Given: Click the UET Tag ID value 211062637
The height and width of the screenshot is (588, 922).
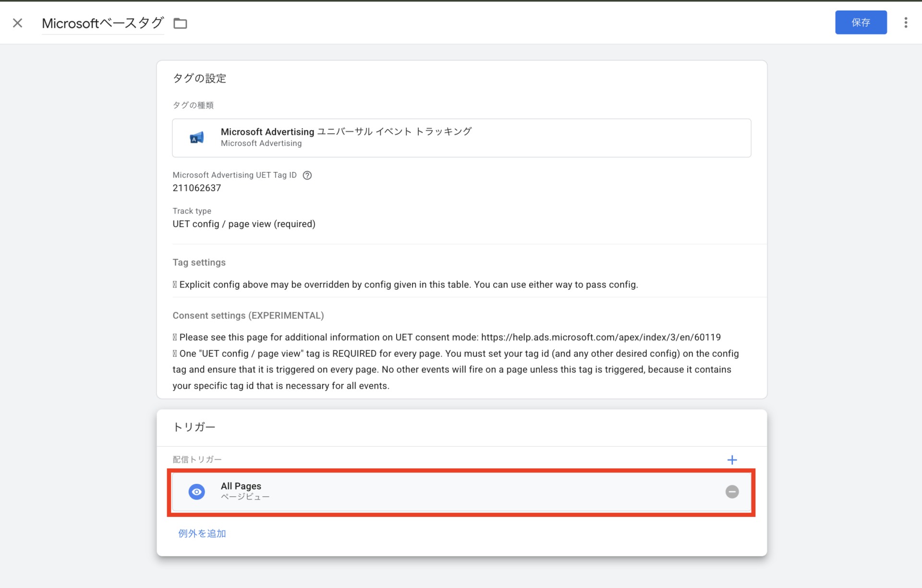Looking at the screenshot, I should coord(197,188).
